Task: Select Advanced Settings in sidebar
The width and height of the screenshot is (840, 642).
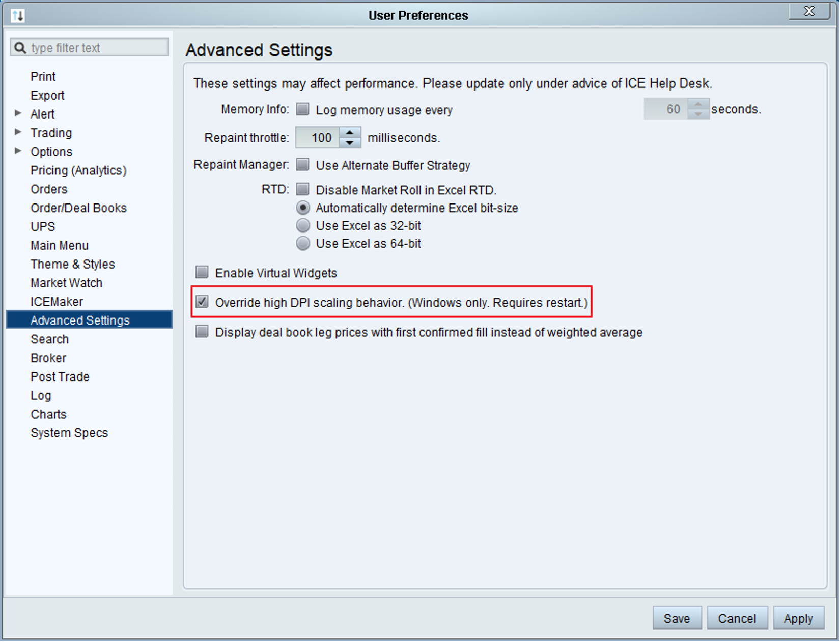Action: point(89,320)
